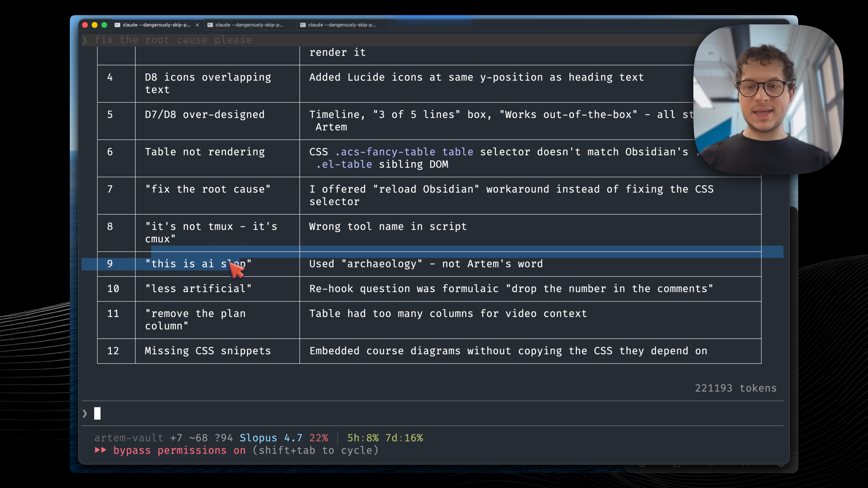868x488 pixels.
Task: Click the '.acs-fancy-table table' selector text
Action: tap(404, 152)
